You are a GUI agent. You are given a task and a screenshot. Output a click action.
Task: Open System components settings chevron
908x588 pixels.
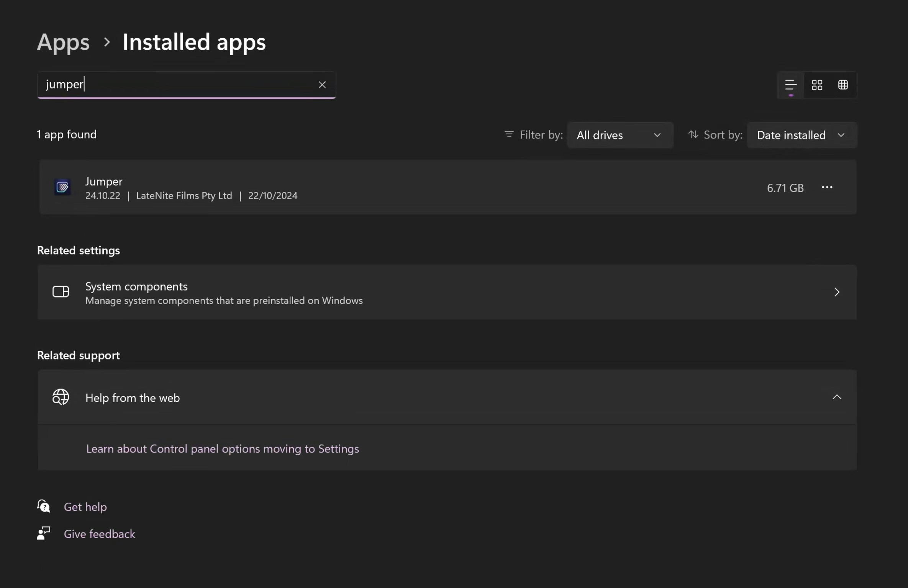pos(837,292)
